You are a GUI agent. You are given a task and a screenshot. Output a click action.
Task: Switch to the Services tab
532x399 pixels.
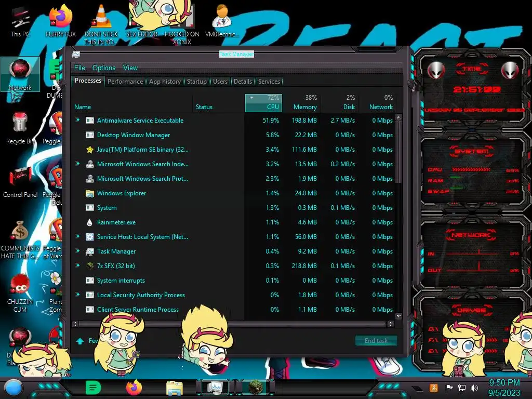[x=269, y=82]
